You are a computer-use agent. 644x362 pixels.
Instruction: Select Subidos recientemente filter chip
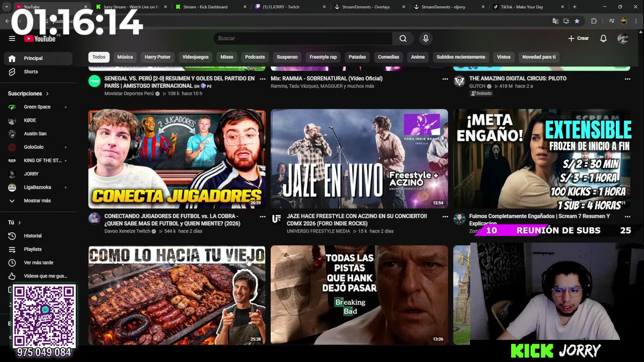461,57
